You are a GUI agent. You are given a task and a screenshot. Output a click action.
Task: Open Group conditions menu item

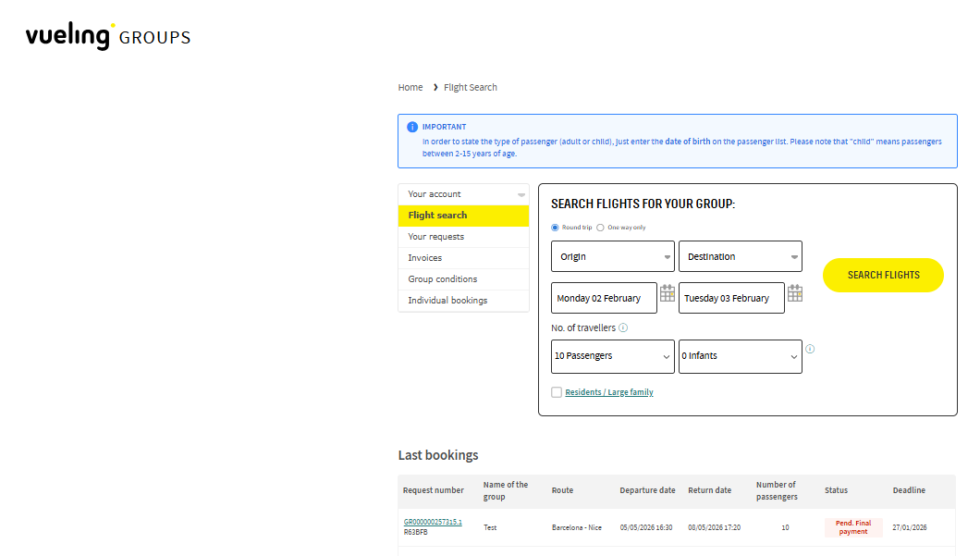pos(442,279)
